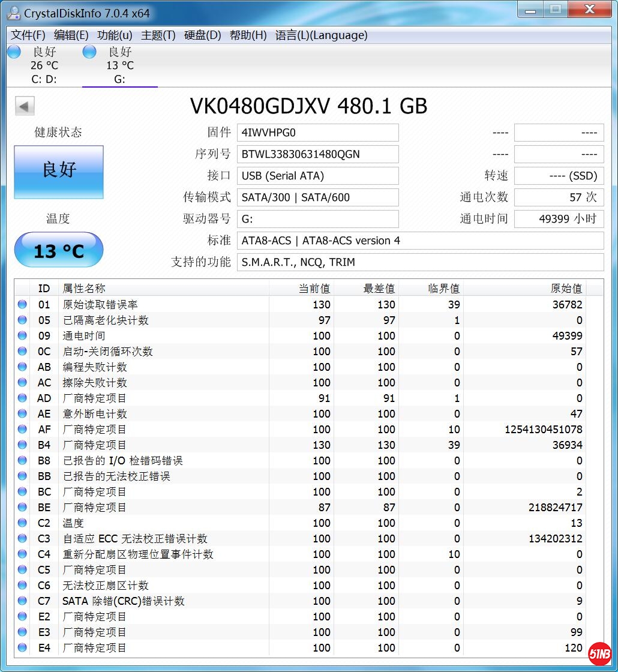Viewport: 618px width, 672px height.
Task: Open the 语言(L)(Language) menu
Action: 321,35
